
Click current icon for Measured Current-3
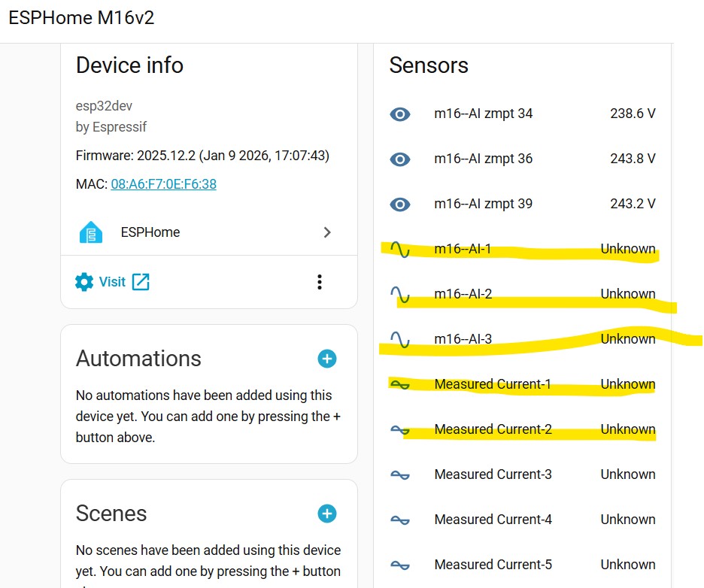(400, 475)
